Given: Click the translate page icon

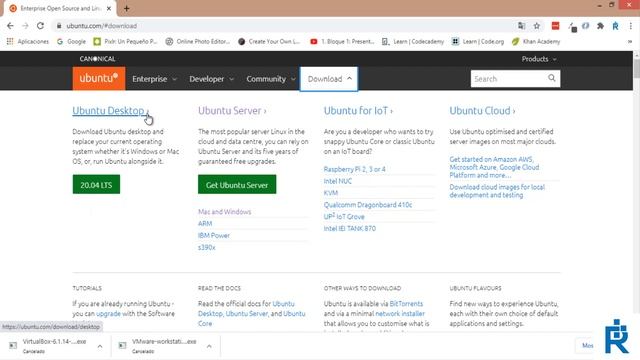Looking at the screenshot, I should click(x=521, y=26).
